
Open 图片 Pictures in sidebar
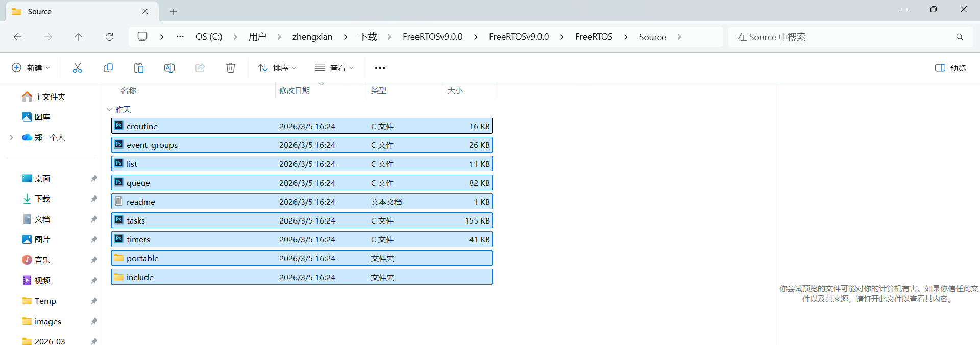pos(36,239)
